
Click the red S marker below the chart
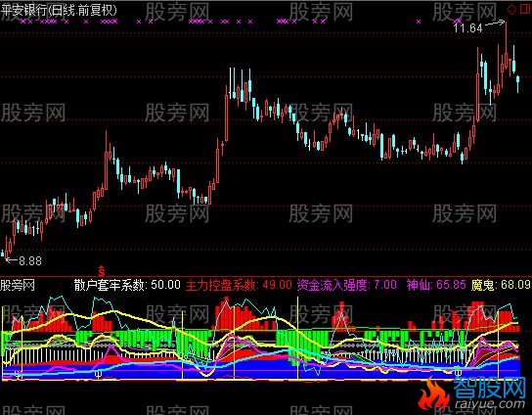(x=101, y=270)
